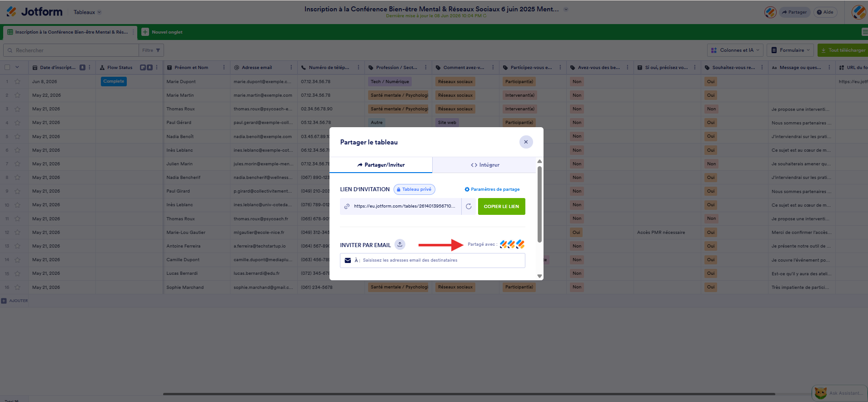
Task: Click the dialog scroll-up arrow
Action: coord(539,161)
